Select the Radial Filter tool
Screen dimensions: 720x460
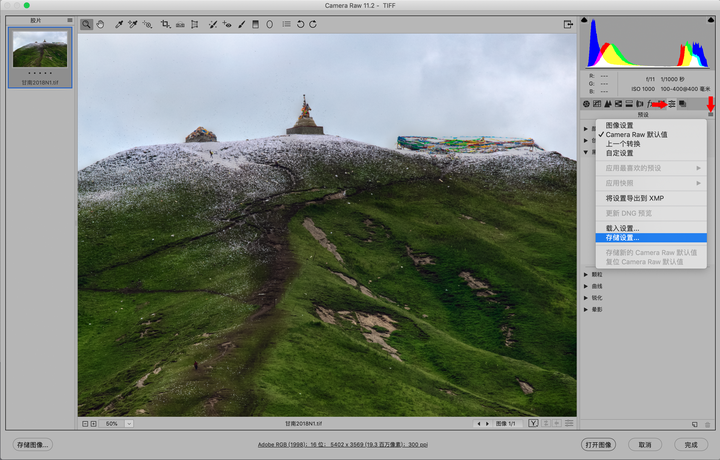270,24
